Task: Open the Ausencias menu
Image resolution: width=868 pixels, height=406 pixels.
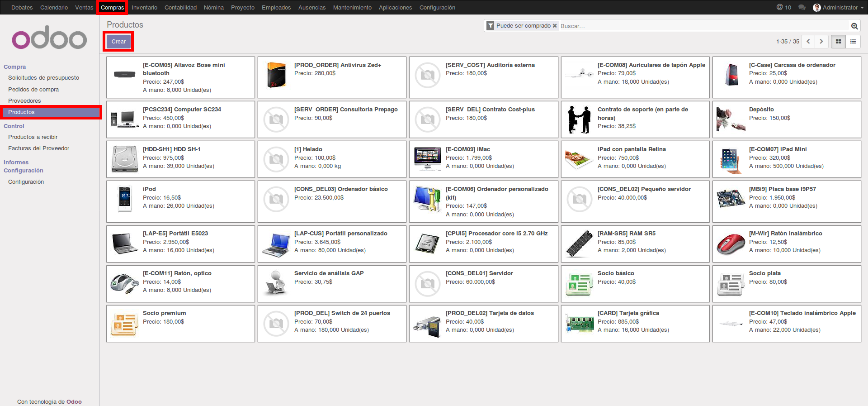Action: click(x=312, y=8)
